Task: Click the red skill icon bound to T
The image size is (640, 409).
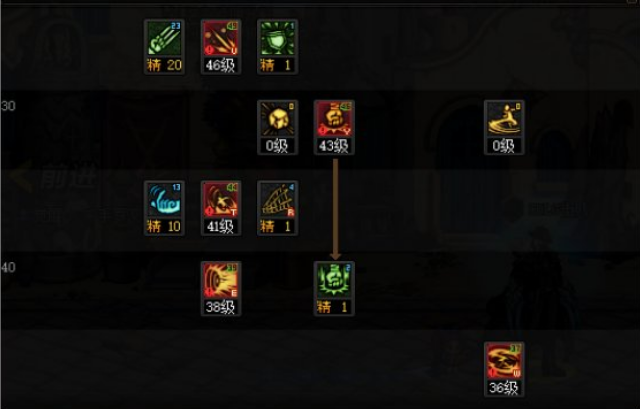Action: [221, 200]
